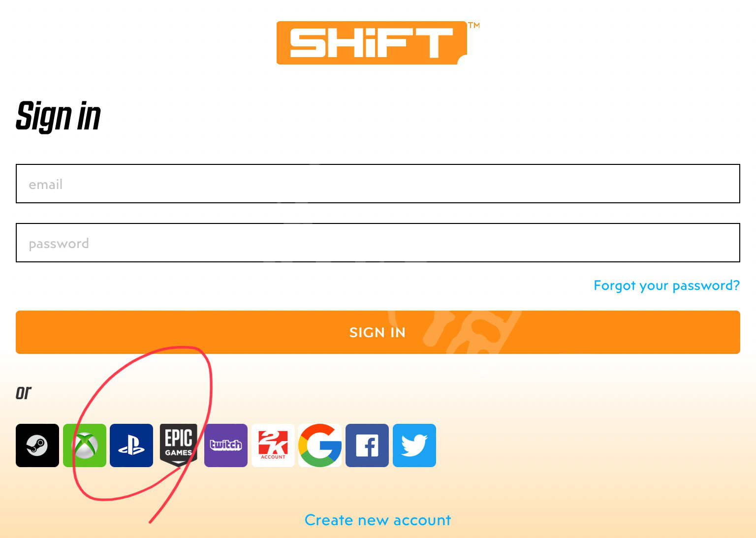Use the 2K Account login icon
Screen dimensions: 756x538
pyautogui.click(x=273, y=445)
